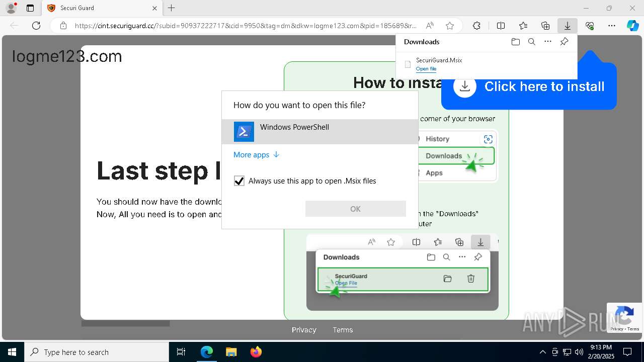Open the Windows Start menu
The height and width of the screenshot is (362, 644).
click(12, 352)
